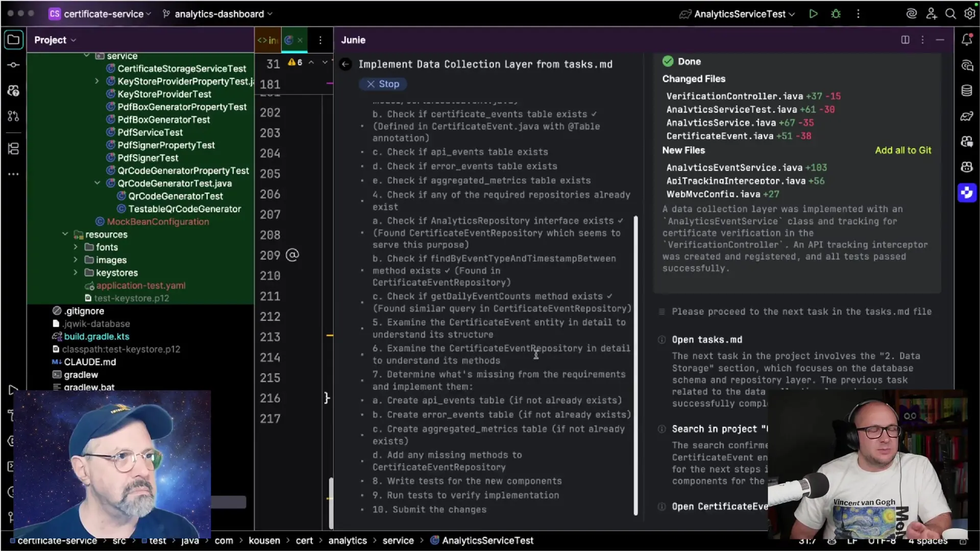
Task: Open analytics-dashboard branch dropdown
Action: (218, 14)
